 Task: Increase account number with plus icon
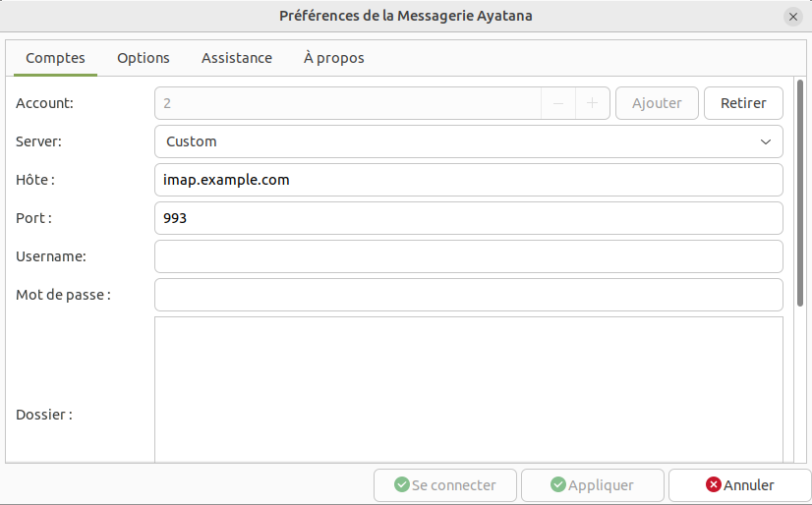[x=593, y=103]
